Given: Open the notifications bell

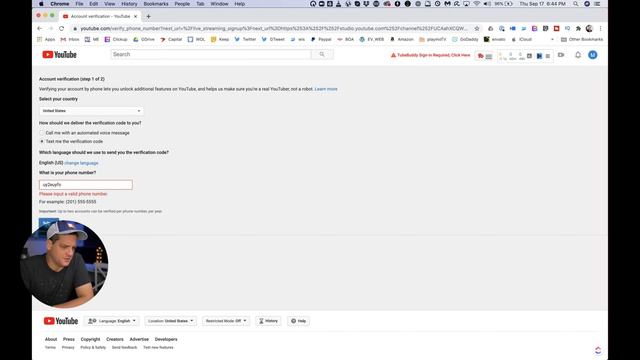Looking at the screenshot, I should [x=578, y=55].
